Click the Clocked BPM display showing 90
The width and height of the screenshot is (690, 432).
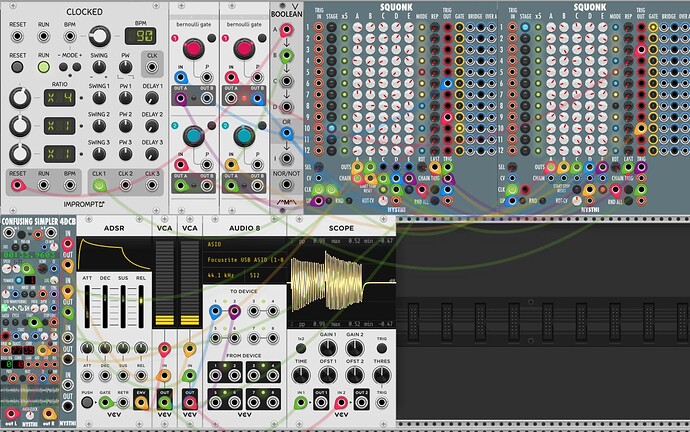tap(140, 36)
